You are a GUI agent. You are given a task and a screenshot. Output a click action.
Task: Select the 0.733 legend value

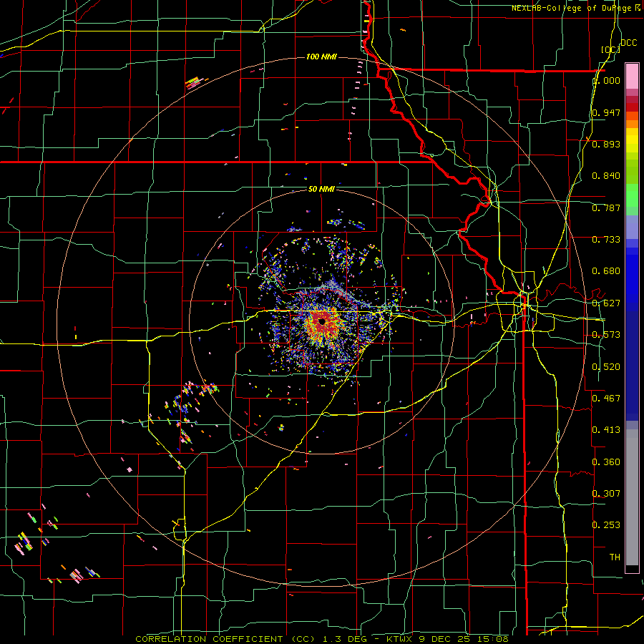pos(606,240)
